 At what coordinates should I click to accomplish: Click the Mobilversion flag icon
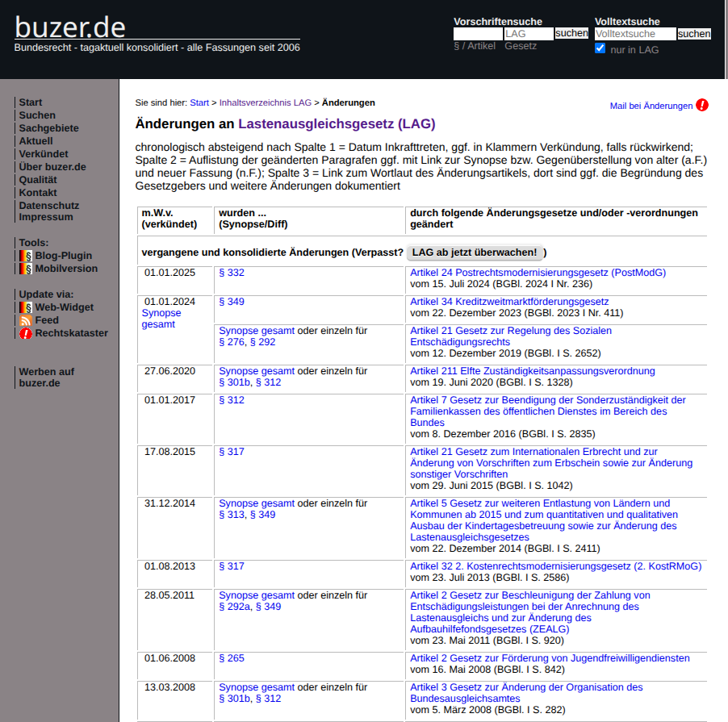coord(26,269)
